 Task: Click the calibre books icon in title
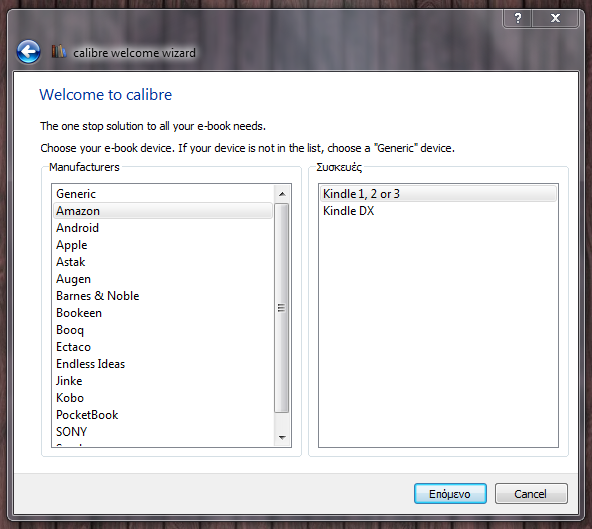pos(59,51)
